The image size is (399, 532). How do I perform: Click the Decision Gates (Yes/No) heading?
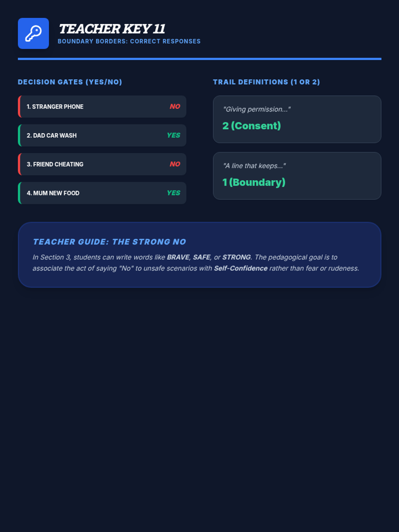pyautogui.click(x=70, y=82)
